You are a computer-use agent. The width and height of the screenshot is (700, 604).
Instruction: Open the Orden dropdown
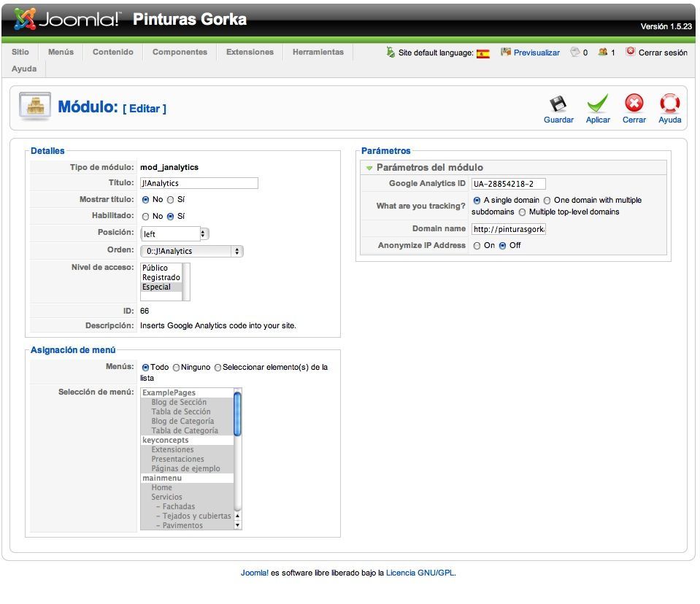pos(192,251)
